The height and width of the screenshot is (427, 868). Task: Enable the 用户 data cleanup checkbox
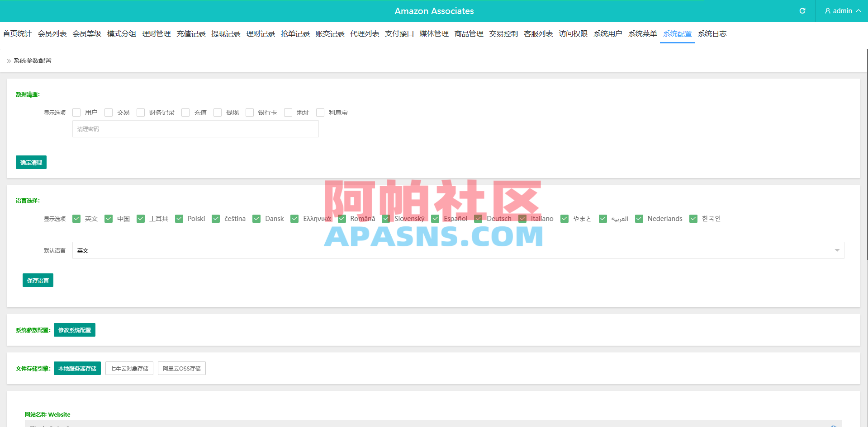coord(76,113)
